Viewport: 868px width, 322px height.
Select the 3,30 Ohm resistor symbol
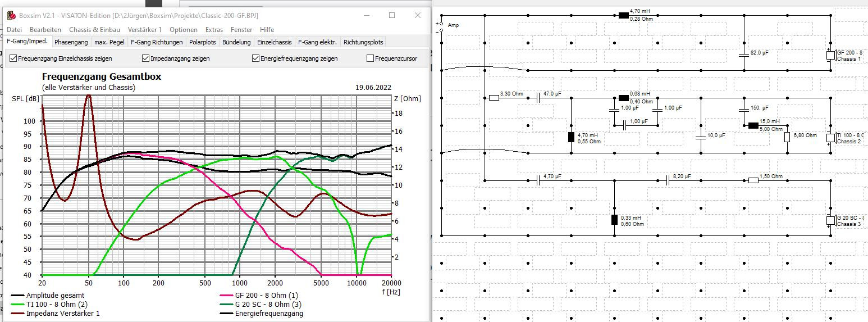[x=494, y=98]
